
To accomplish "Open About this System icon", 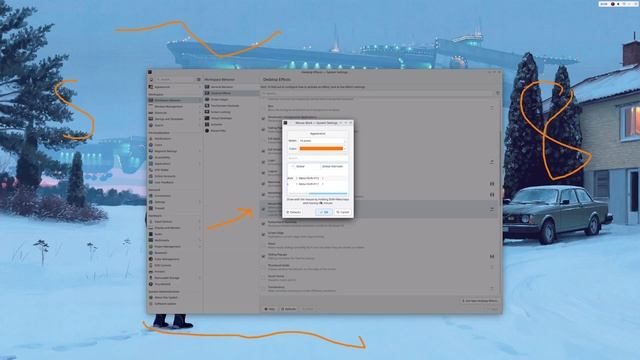I will point(151,298).
